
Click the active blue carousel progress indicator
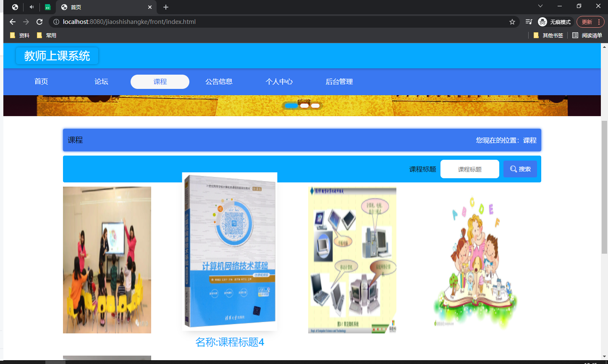[292, 106]
